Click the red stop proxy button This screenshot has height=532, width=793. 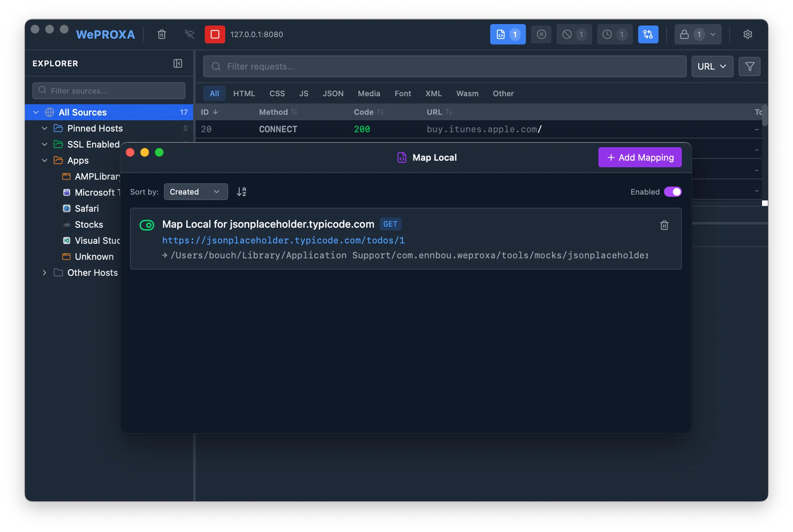coord(215,34)
